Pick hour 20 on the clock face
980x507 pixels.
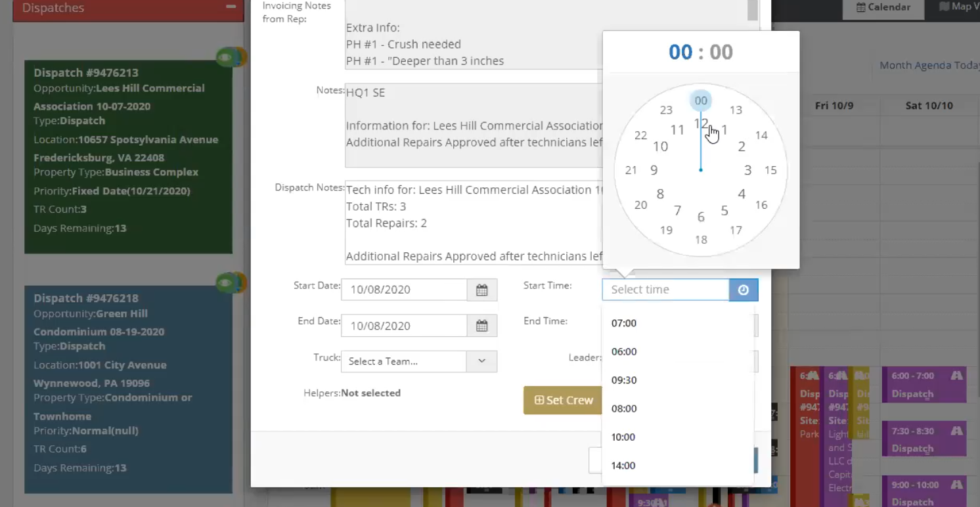640,205
